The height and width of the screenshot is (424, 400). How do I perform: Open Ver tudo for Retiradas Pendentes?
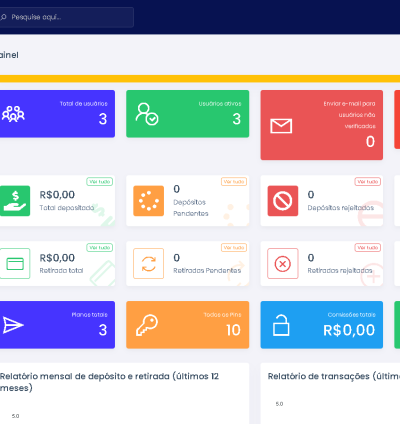tap(234, 248)
